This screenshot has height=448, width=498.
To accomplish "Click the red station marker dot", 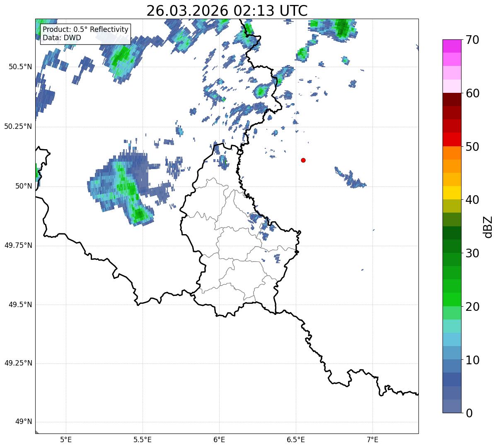I will pyautogui.click(x=303, y=160).
